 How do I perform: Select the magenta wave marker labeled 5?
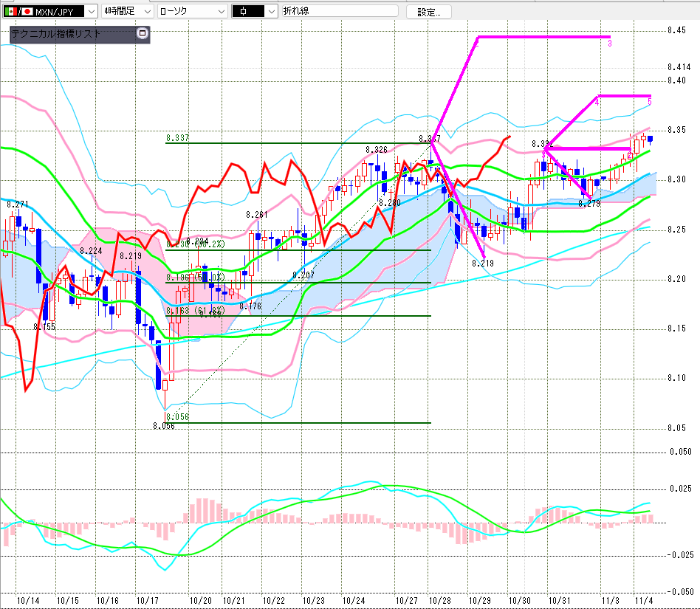tap(649, 101)
